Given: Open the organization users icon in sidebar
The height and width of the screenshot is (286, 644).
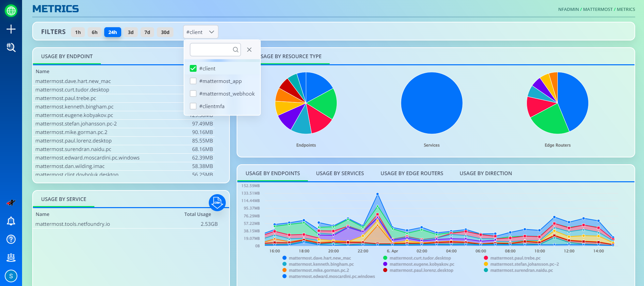Looking at the screenshot, I should pos(11,257).
